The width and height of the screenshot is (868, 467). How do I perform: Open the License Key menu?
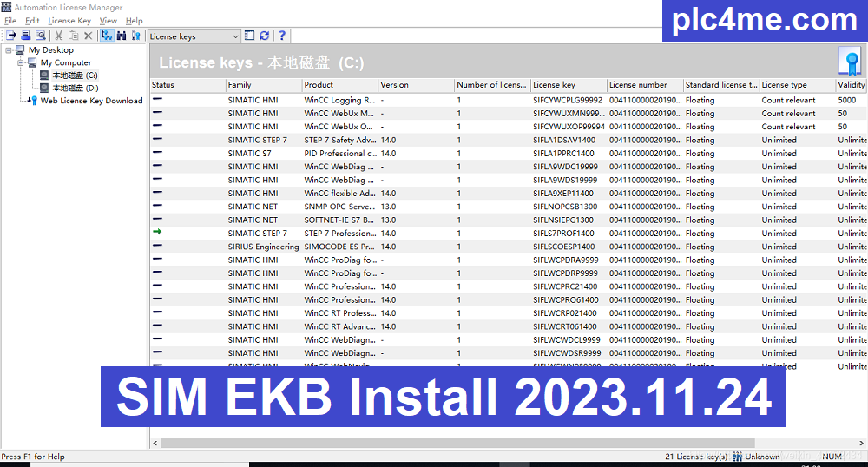click(x=69, y=21)
